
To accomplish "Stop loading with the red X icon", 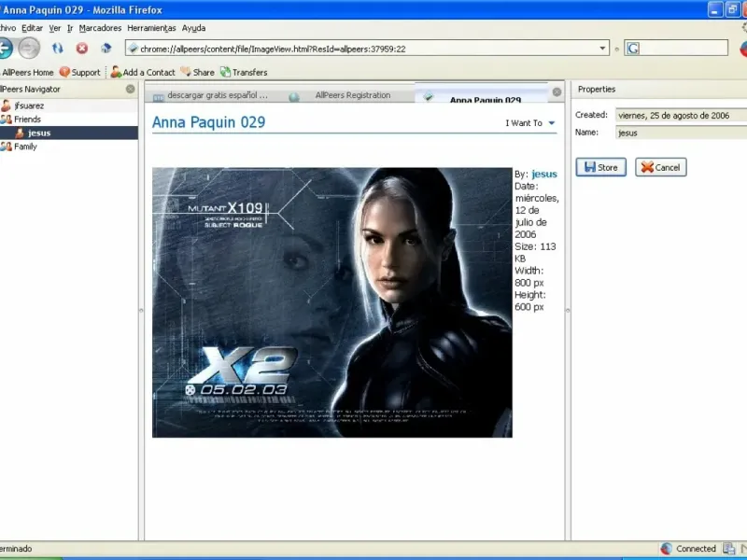I will tap(82, 49).
